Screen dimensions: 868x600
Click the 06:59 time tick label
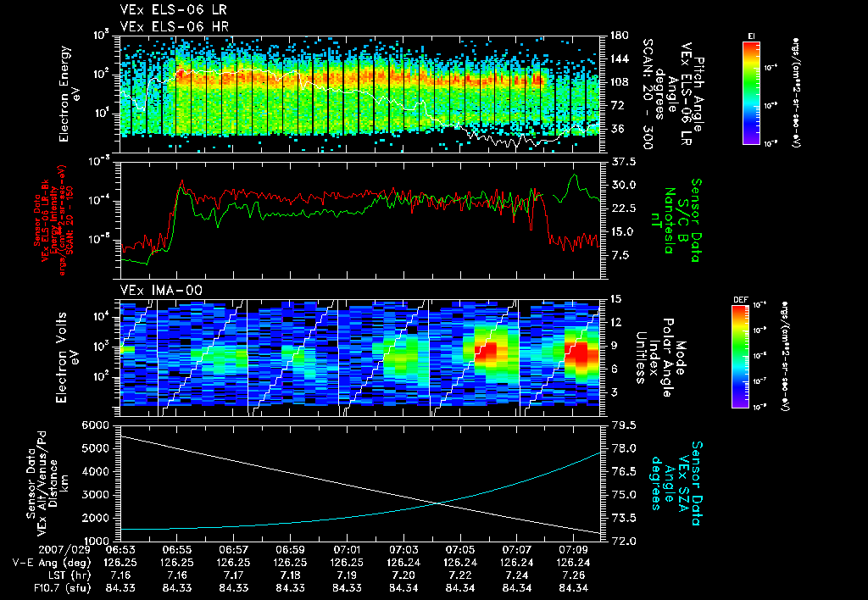(290, 551)
